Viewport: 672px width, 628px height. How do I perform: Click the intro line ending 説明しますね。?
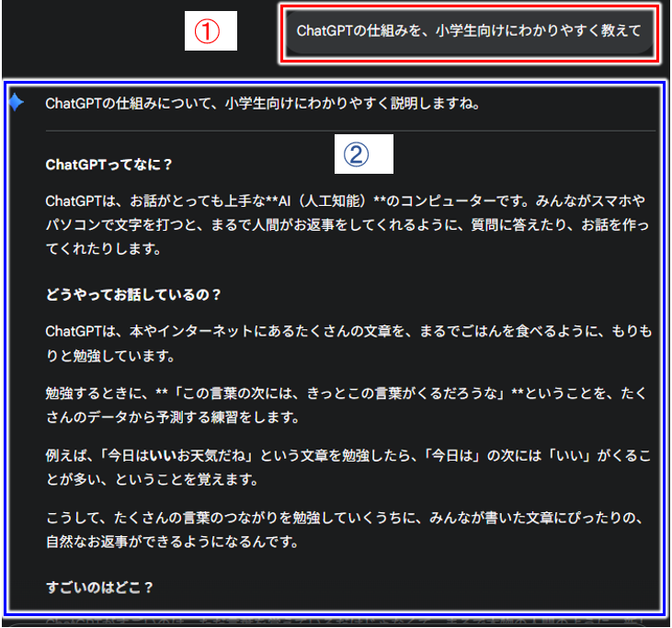(262, 103)
